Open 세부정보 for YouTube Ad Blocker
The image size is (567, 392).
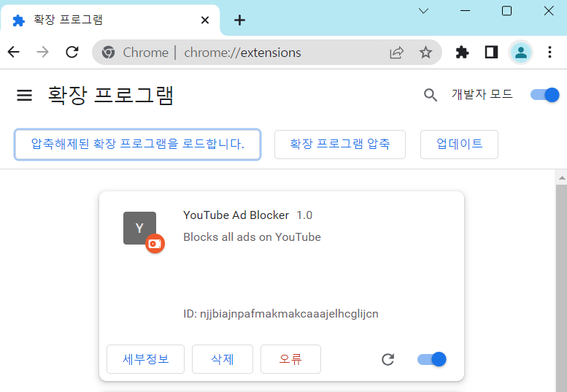[x=145, y=359]
